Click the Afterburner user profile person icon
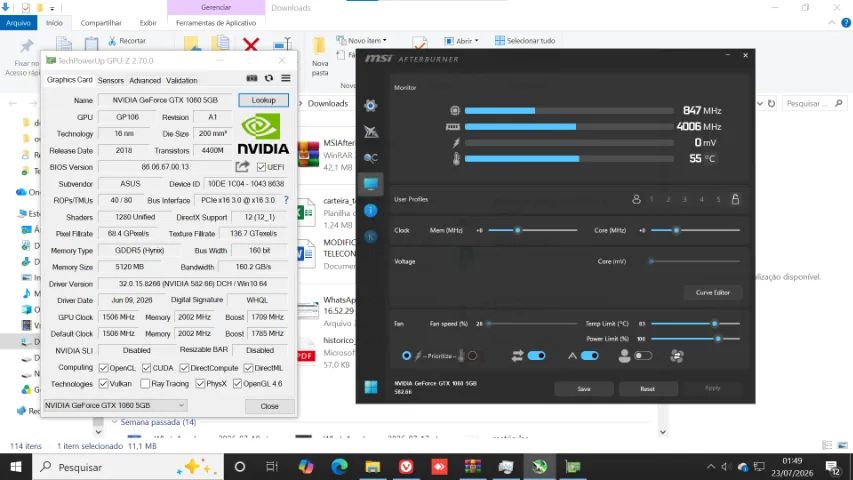Screen dimensions: 853x480 point(636,199)
